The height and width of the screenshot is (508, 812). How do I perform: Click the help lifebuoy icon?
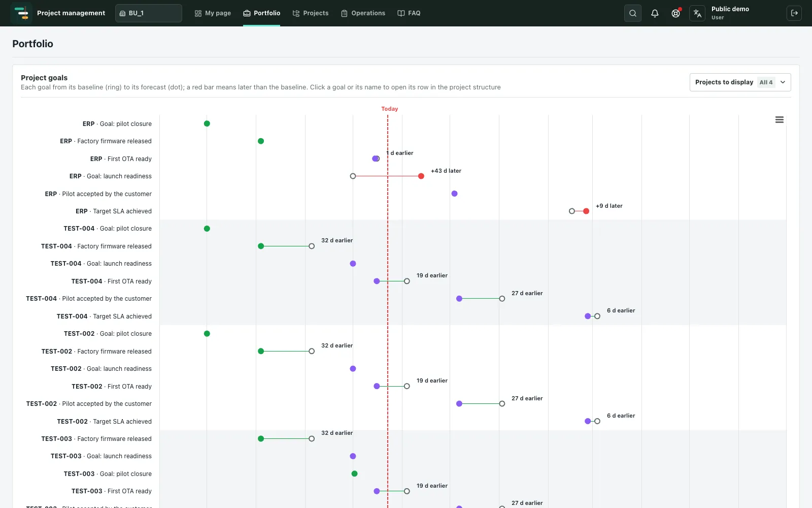coord(675,13)
